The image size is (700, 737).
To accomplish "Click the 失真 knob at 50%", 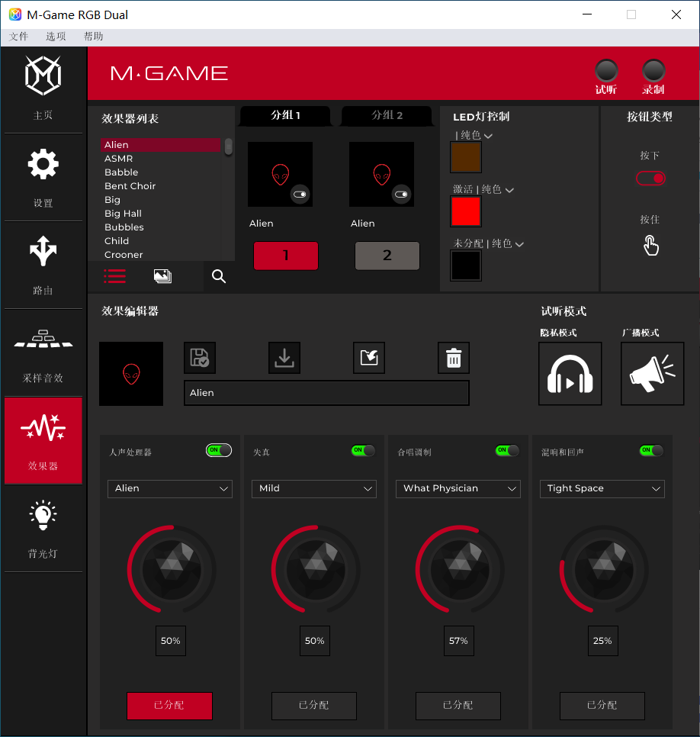I will pyautogui.click(x=316, y=569).
